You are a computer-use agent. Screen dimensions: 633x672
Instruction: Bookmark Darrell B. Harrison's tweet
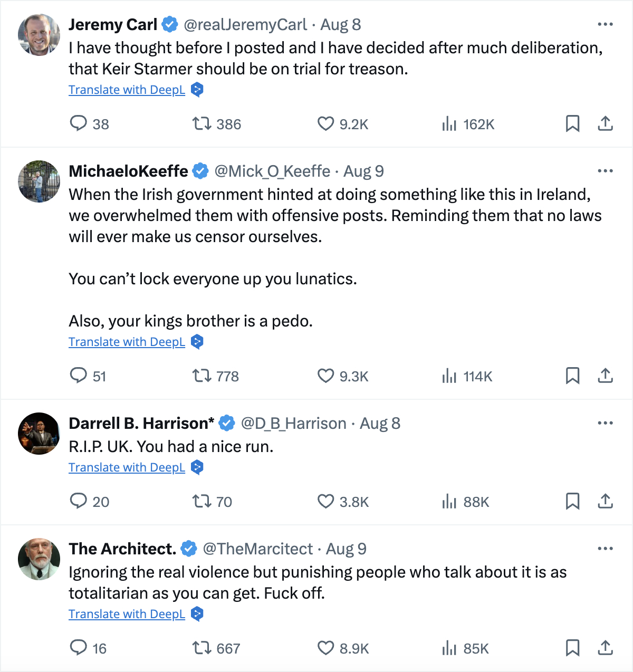click(x=572, y=501)
